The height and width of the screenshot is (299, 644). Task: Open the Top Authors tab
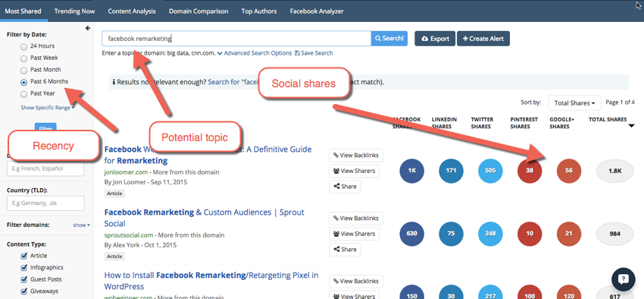click(x=259, y=11)
